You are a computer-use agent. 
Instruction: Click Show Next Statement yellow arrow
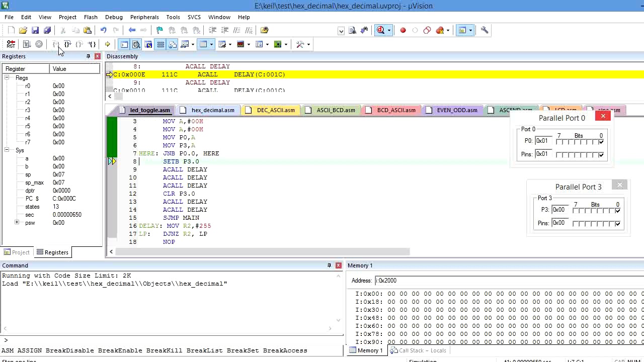coord(107,44)
